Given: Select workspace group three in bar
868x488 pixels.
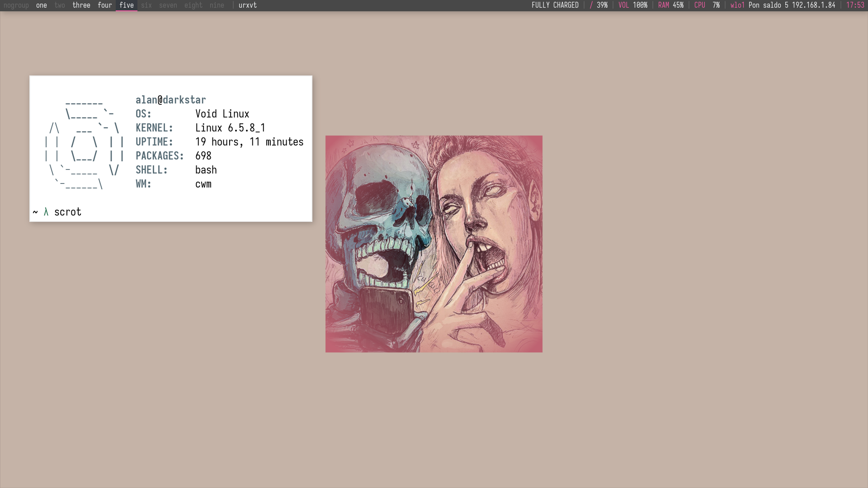Looking at the screenshot, I should (x=81, y=5).
